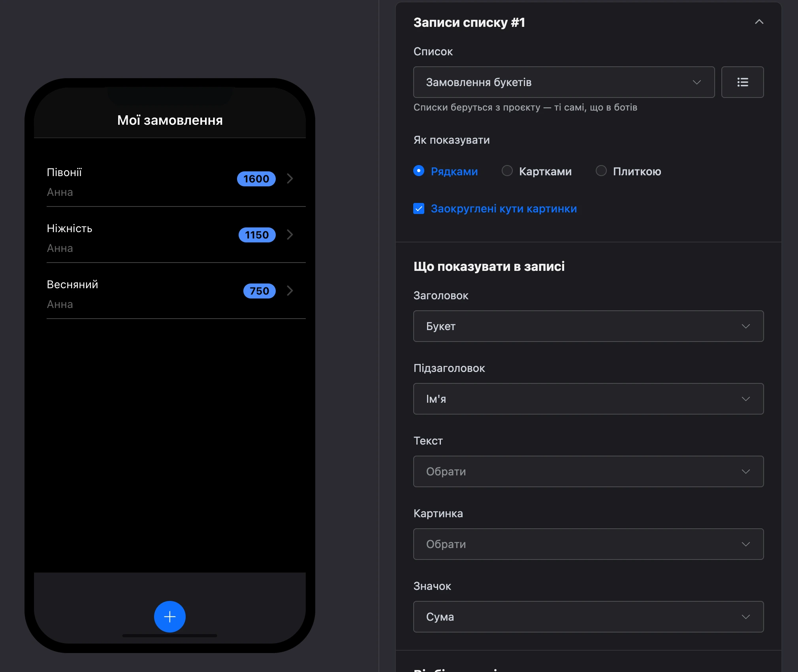
Task: Open the Картинка dropdown
Action: 588,544
